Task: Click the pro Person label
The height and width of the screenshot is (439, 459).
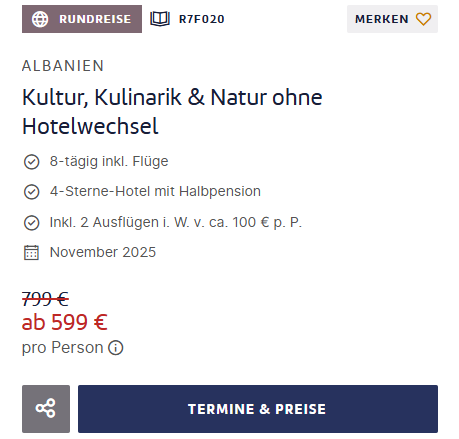Action: point(63,348)
